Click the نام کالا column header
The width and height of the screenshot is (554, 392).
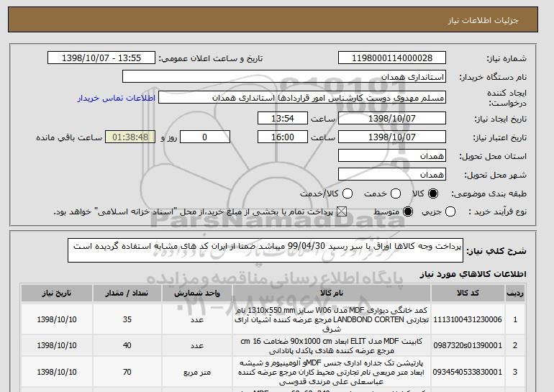pos(332,293)
